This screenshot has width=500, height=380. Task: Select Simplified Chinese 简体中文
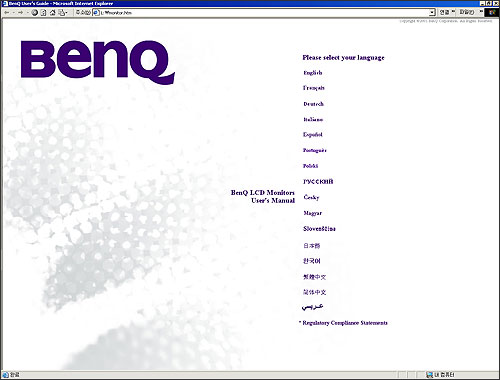(x=314, y=292)
